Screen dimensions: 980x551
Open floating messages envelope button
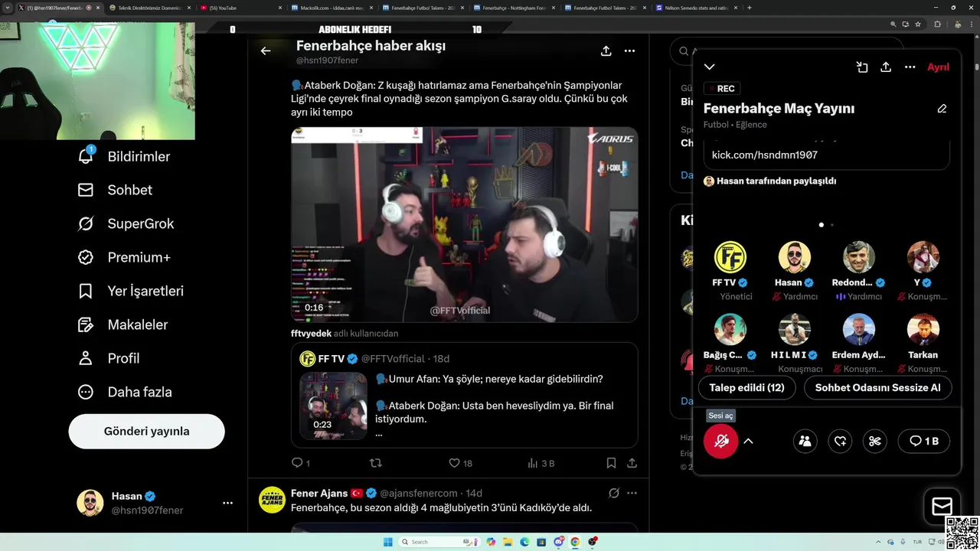pos(942,506)
